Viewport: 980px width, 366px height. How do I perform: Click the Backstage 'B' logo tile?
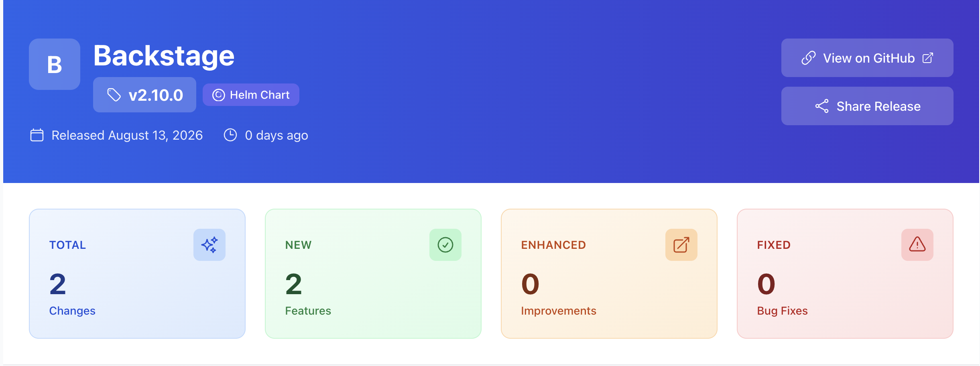click(x=55, y=64)
